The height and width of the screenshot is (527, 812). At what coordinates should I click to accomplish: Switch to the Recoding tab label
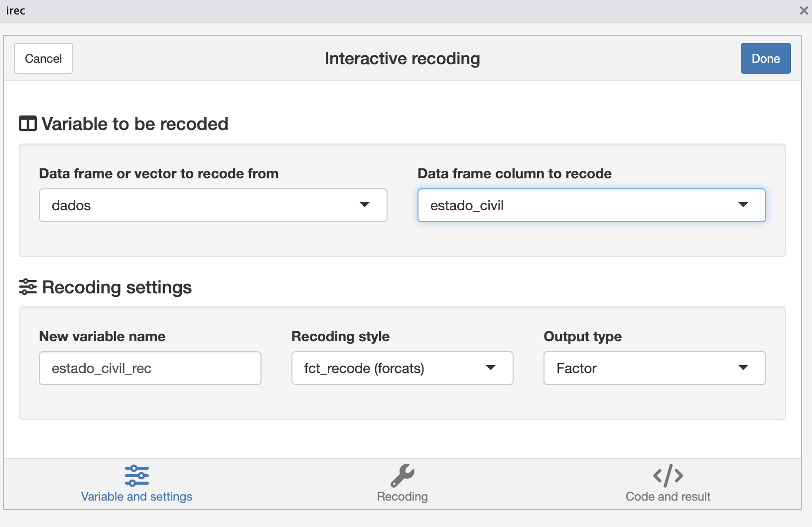pyautogui.click(x=403, y=497)
